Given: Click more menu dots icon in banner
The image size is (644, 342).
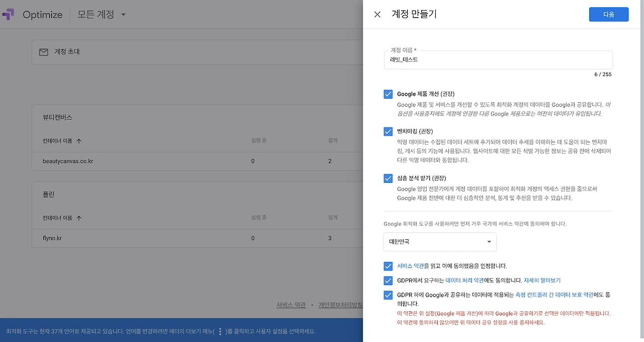Looking at the screenshot, I should tap(220, 331).
